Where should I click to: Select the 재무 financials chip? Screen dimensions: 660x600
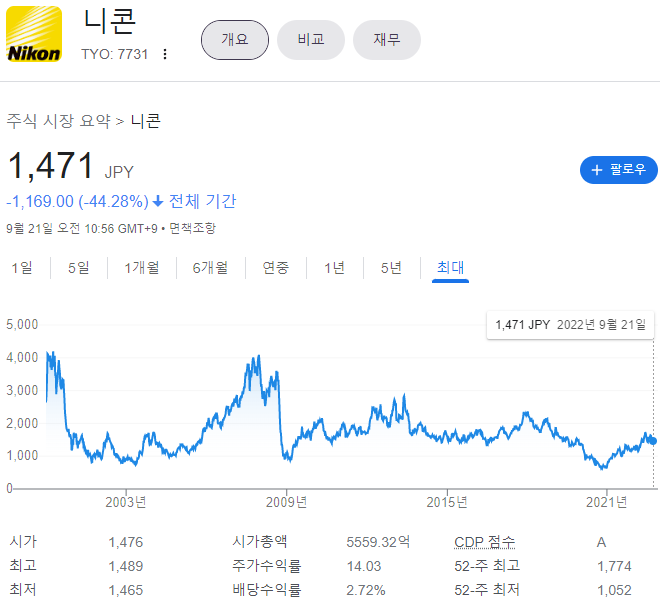pyautogui.click(x=387, y=40)
